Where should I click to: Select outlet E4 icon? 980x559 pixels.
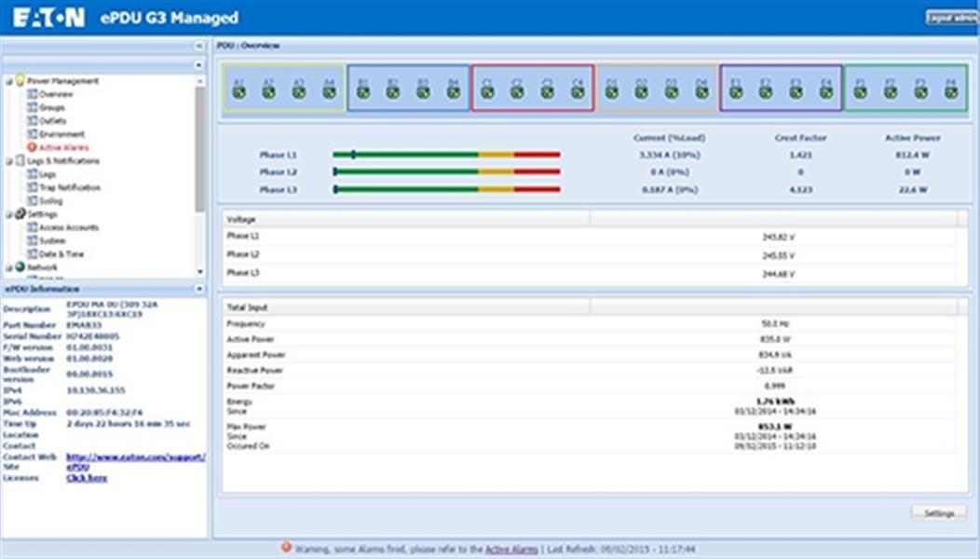827,92
